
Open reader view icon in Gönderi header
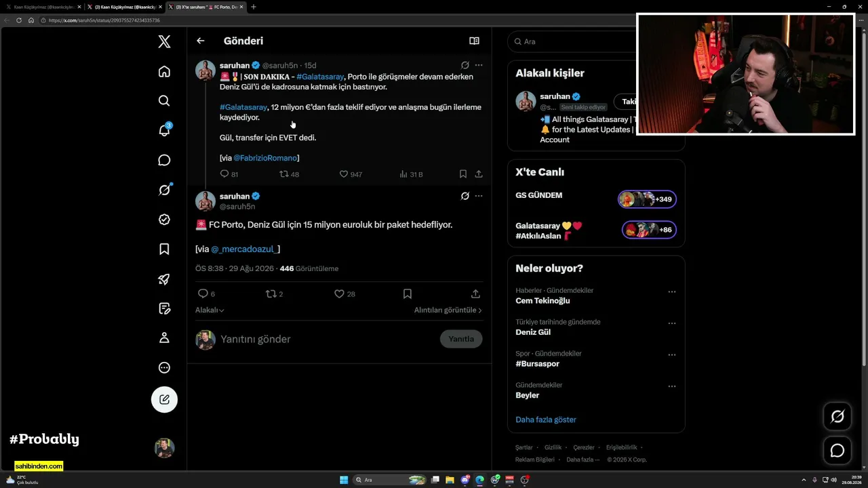coord(474,41)
